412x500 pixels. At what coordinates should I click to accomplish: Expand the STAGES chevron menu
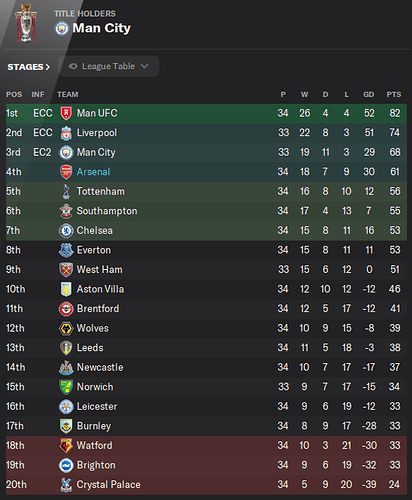tap(29, 67)
